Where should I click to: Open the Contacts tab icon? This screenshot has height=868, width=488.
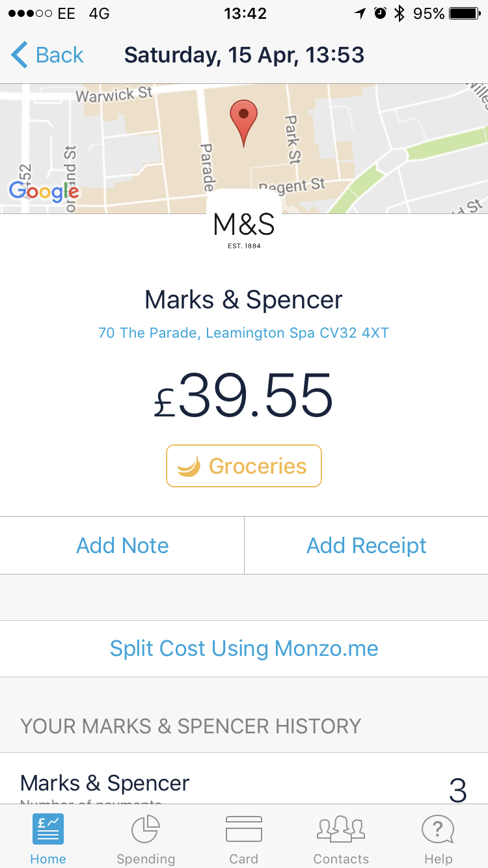(341, 830)
